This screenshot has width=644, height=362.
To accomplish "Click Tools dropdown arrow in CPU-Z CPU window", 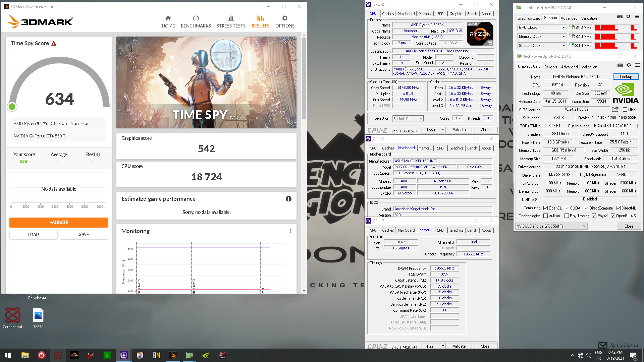I will 443,130.
